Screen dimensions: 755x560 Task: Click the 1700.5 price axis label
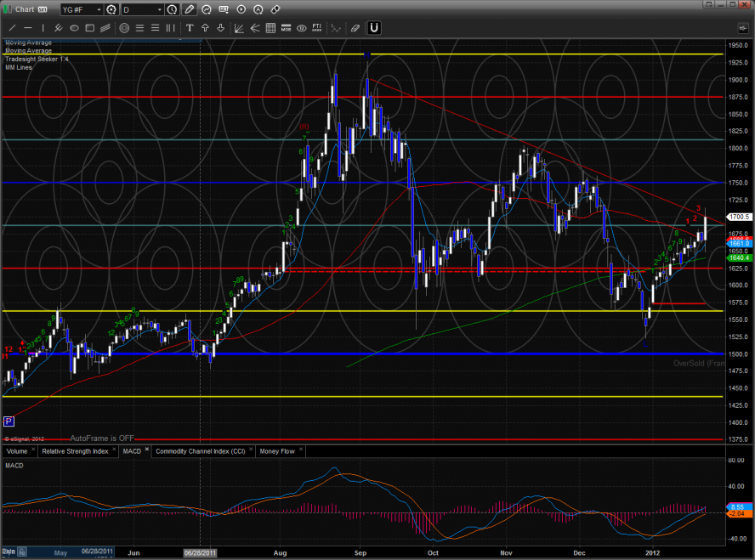coord(739,217)
